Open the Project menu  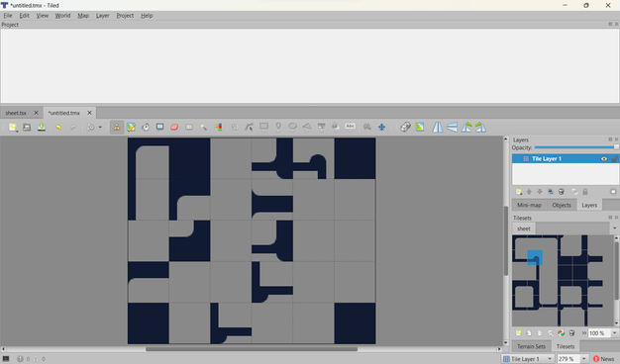coord(125,16)
